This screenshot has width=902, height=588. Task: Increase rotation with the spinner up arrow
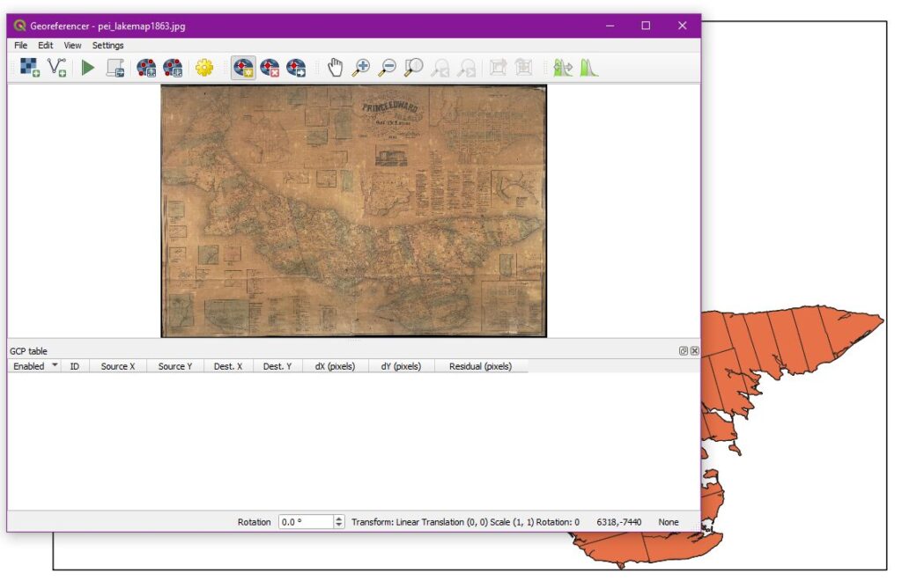339,518
